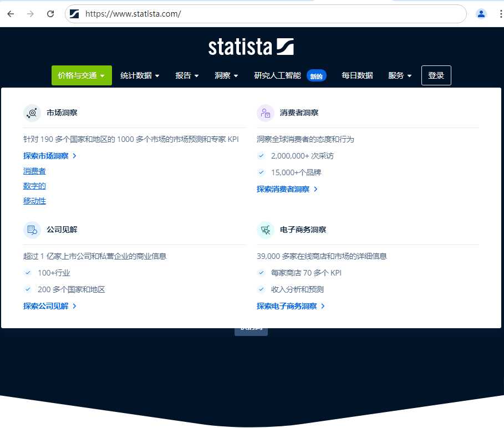Click the checkmark beside 200 多个国家和地区

tap(28, 289)
